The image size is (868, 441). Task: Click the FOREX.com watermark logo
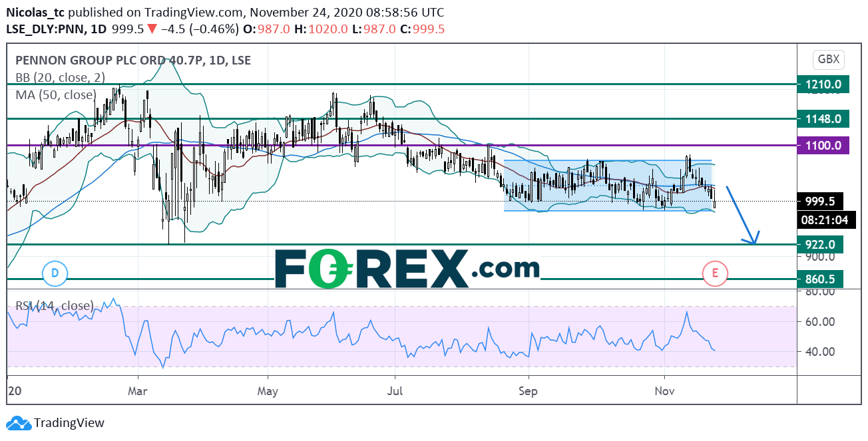coord(406,268)
